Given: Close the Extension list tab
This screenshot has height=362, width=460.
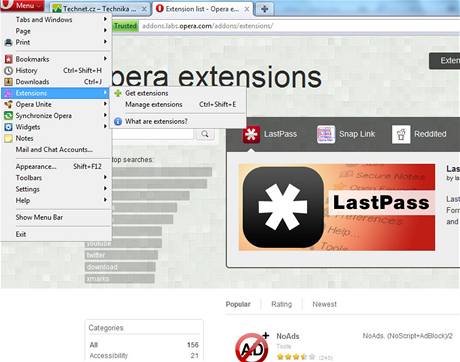Looking at the screenshot, I should (247, 9).
